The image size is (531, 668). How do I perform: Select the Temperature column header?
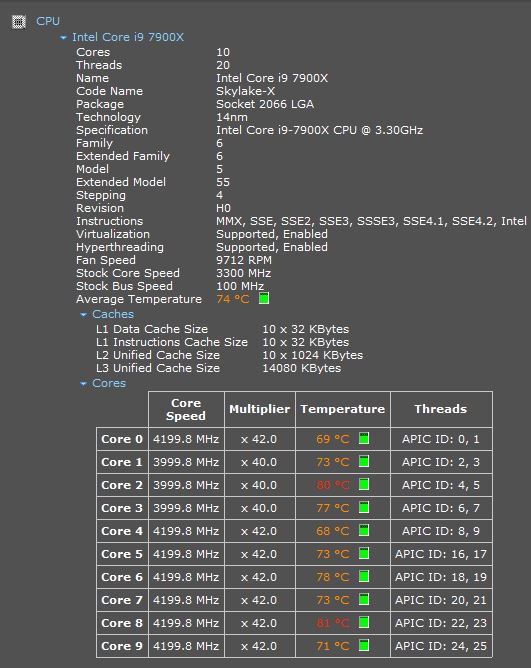[343, 409]
